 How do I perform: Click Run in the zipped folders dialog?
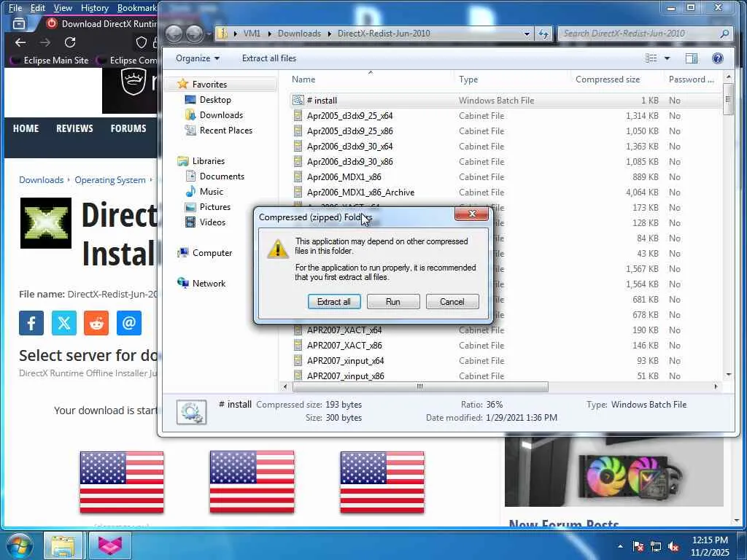tap(393, 301)
